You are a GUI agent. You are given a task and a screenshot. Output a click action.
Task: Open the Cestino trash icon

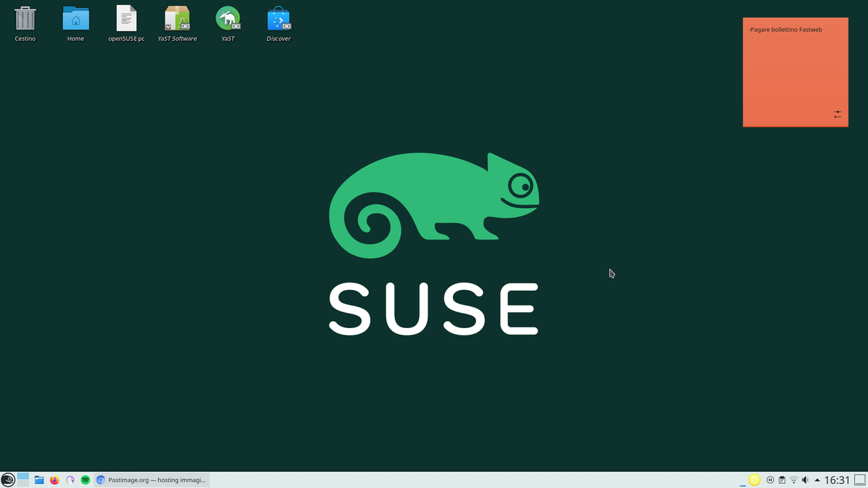pos(25,19)
